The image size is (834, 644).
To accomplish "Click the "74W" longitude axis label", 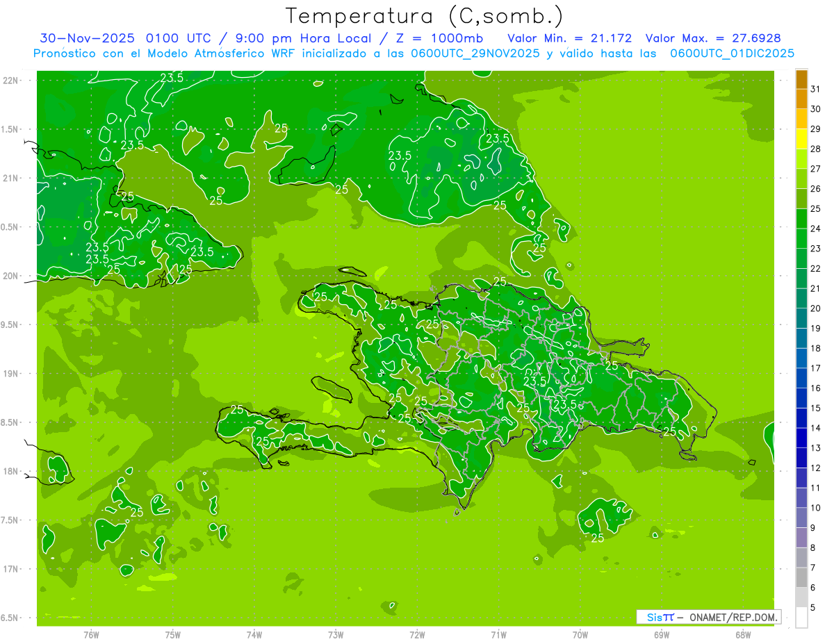I will pos(254,634).
